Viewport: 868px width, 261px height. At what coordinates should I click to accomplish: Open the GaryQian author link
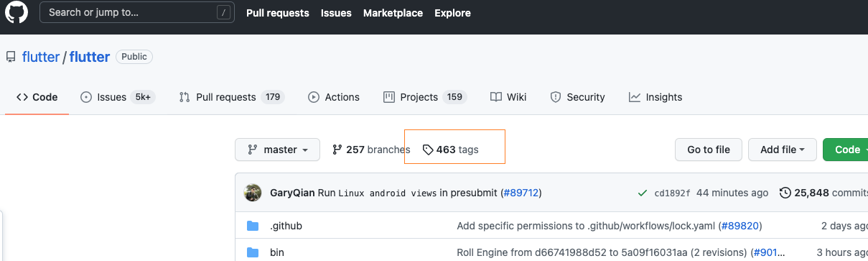coord(292,193)
